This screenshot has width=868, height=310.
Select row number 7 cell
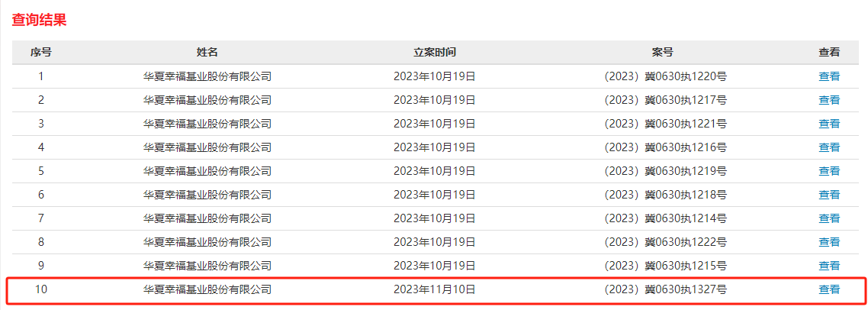tap(41, 218)
